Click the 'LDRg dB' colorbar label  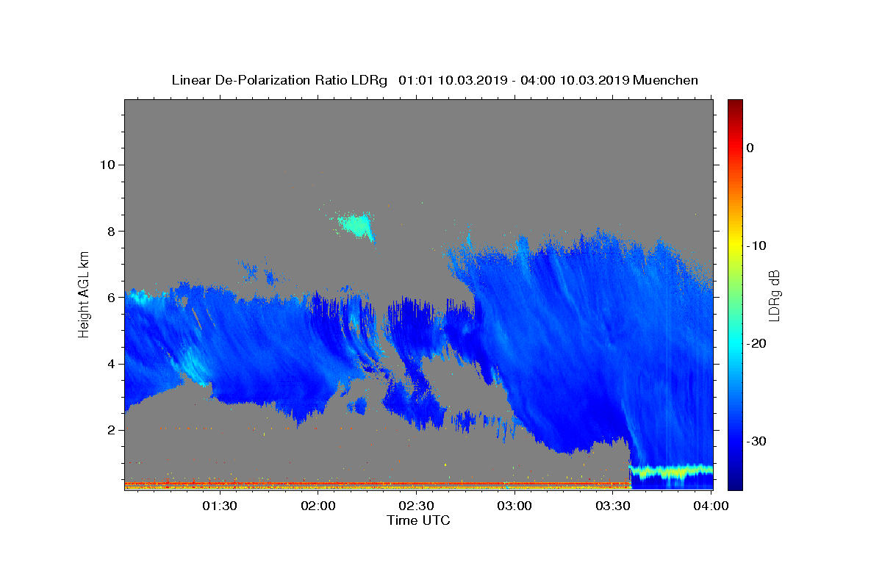[773, 295]
